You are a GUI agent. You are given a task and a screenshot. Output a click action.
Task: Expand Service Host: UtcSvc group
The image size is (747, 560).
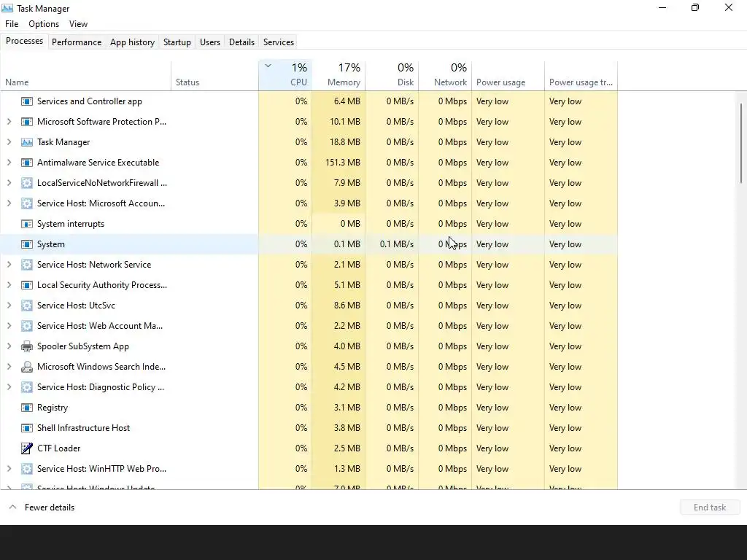pyautogui.click(x=9, y=306)
